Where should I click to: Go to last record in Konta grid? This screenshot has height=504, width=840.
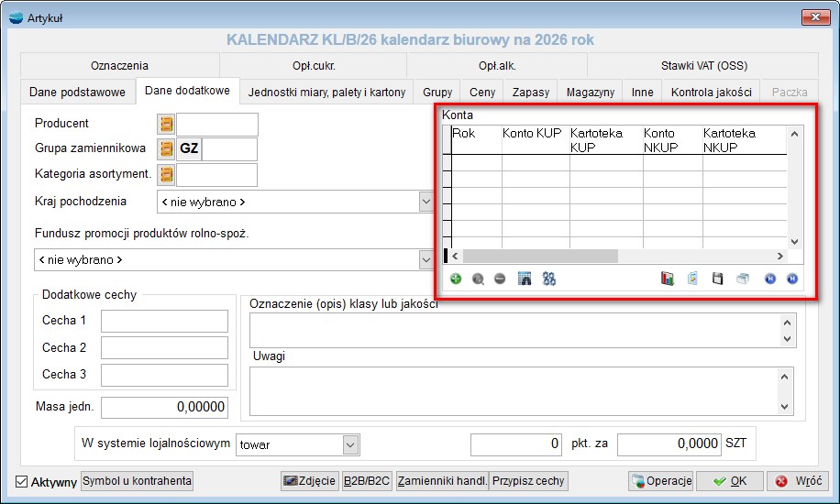[792, 279]
